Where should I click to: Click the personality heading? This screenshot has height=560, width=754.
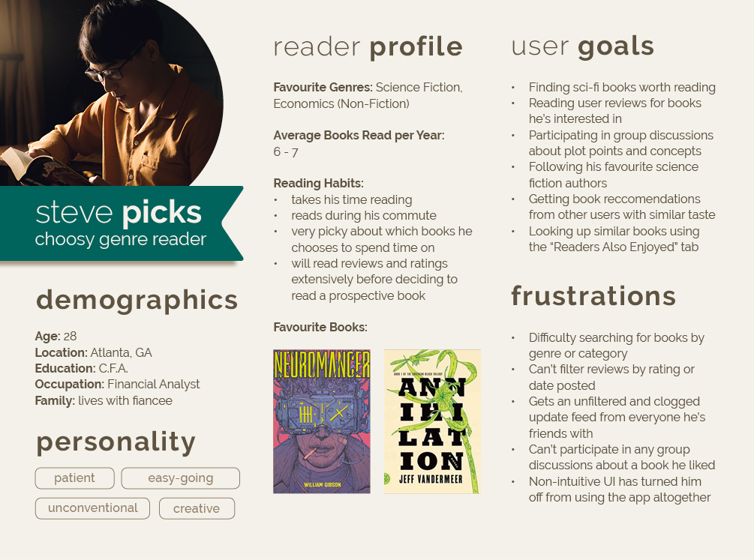click(x=116, y=442)
